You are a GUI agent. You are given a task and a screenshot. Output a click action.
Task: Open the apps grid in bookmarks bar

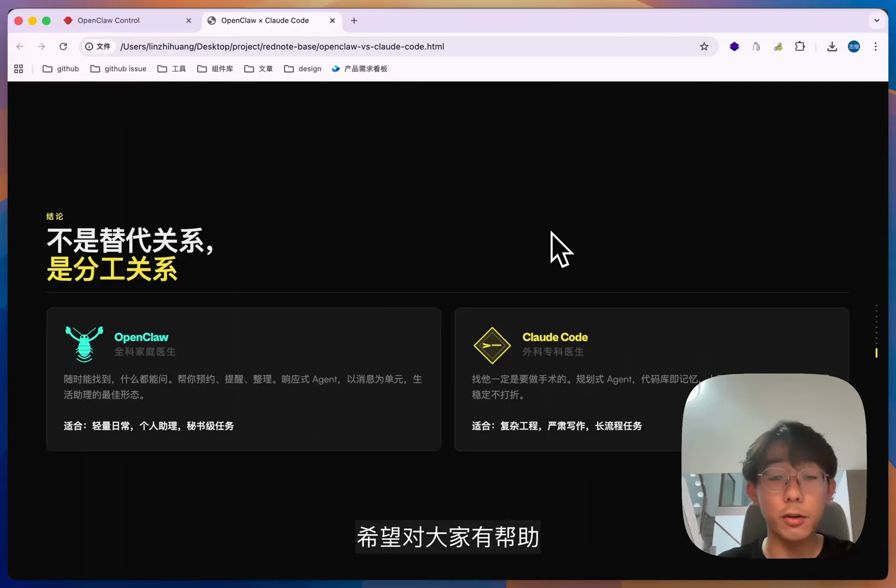coord(18,69)
